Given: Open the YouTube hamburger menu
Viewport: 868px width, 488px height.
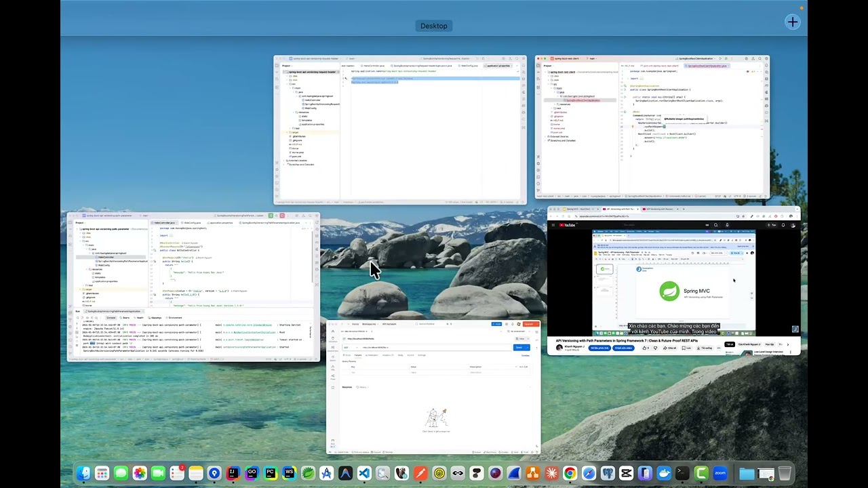Looking at the screenshot, I should [x=553, y=225].
